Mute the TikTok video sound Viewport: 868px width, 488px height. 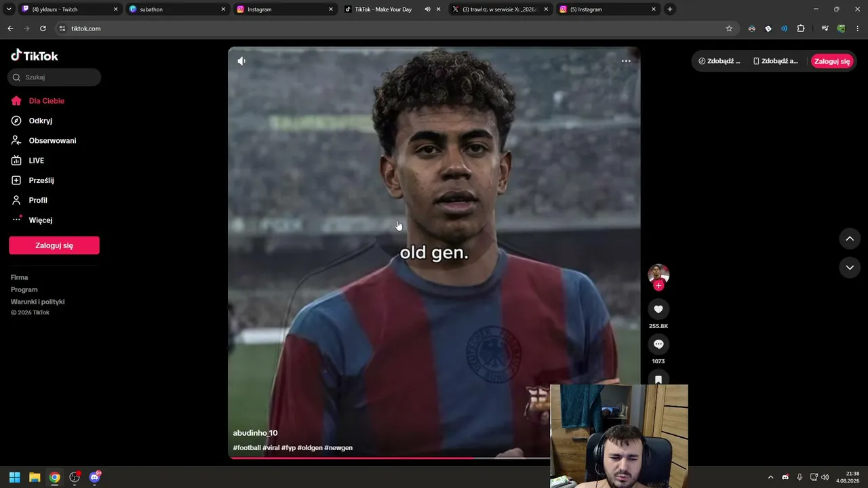pos(241,61)
